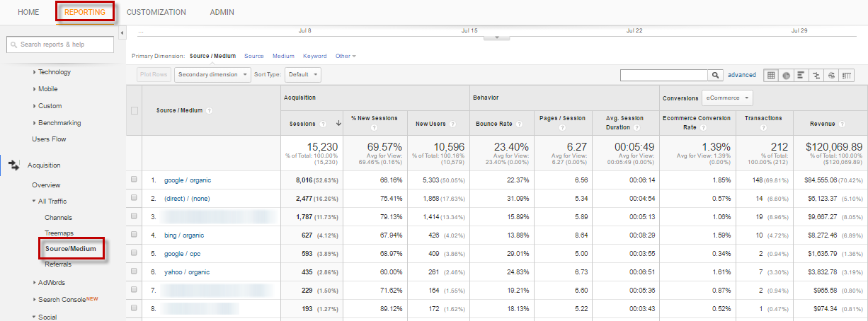Viewport: 868px width, 321px height.
Task: Click the table search magnifier button
Action: (716, 75)
